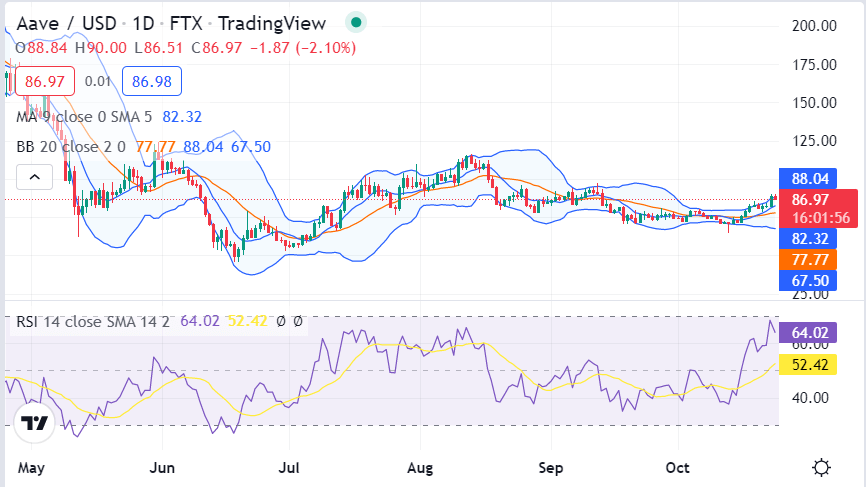This screenshot has height=487, width=866.
Task: Click the 1D interval in the title
Action: pyautogui.click(x=143, y=23)
